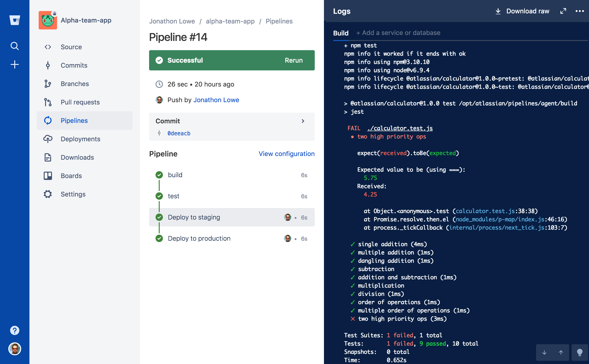Click the Commits icon in sidebar
This screenshot has height=364, width=589.
click(48, 65)
